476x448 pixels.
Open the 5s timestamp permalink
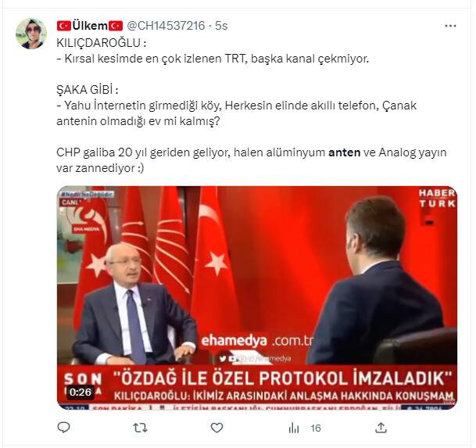click(x=221, y=26)
